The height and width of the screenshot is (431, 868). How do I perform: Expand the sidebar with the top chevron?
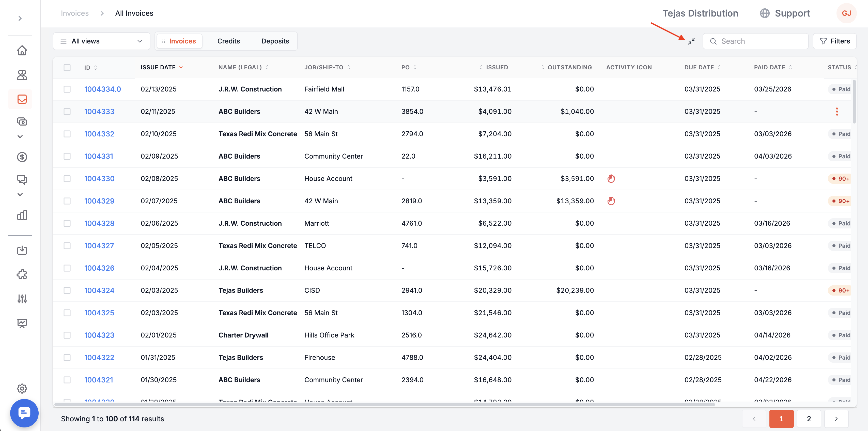(20, 18)
